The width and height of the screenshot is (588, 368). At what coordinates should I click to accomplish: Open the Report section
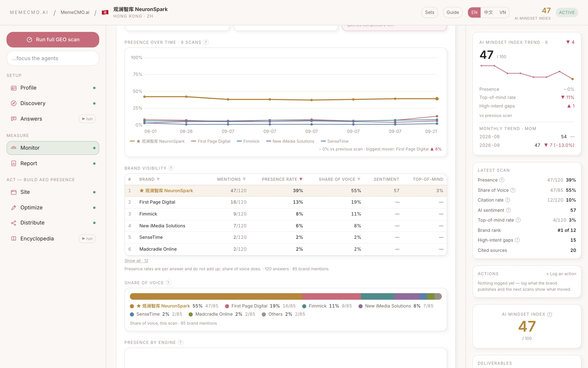point(53,163)
